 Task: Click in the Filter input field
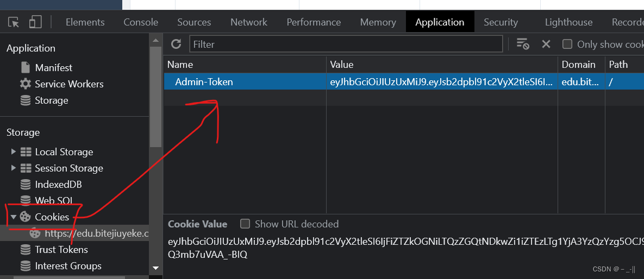[346, 44]
